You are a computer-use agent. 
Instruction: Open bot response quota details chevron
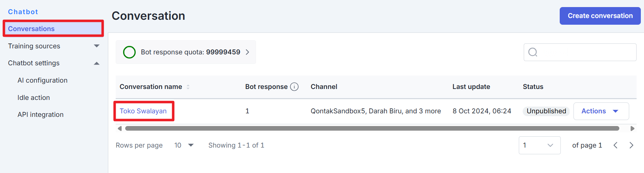click(248, 52)
